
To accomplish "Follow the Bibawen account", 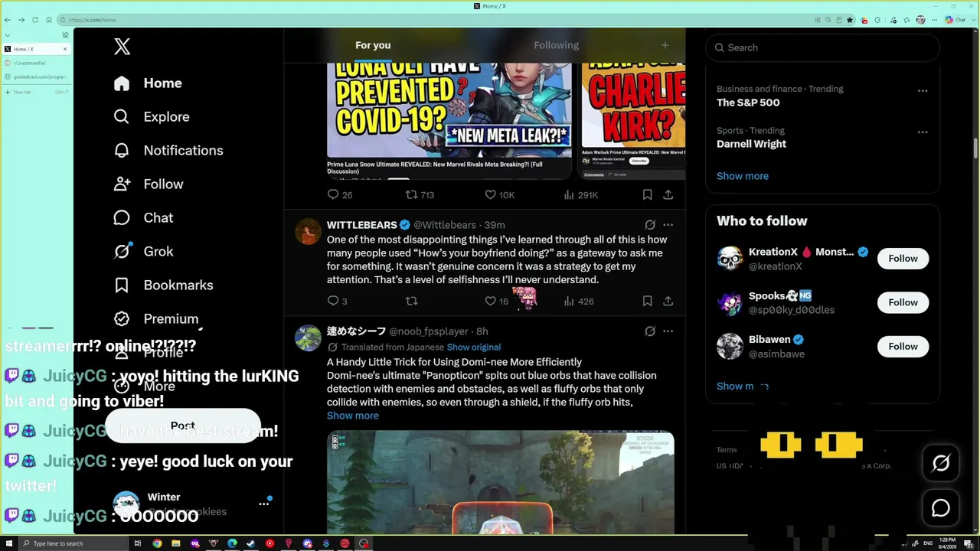I will (903, 347).
